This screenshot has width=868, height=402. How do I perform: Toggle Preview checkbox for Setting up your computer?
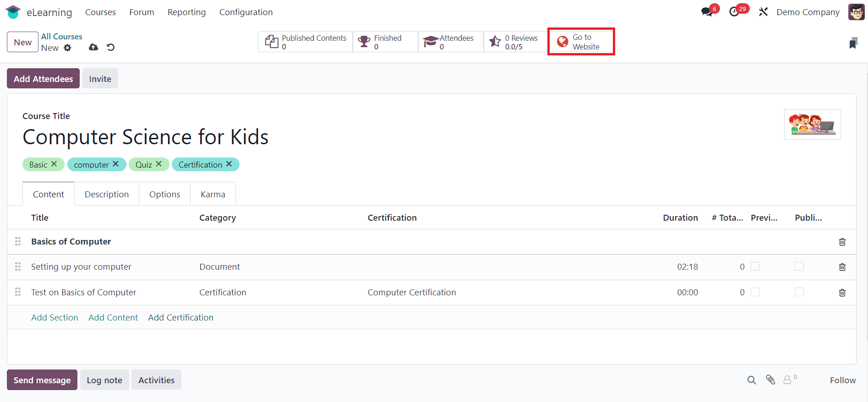[755, 266]
